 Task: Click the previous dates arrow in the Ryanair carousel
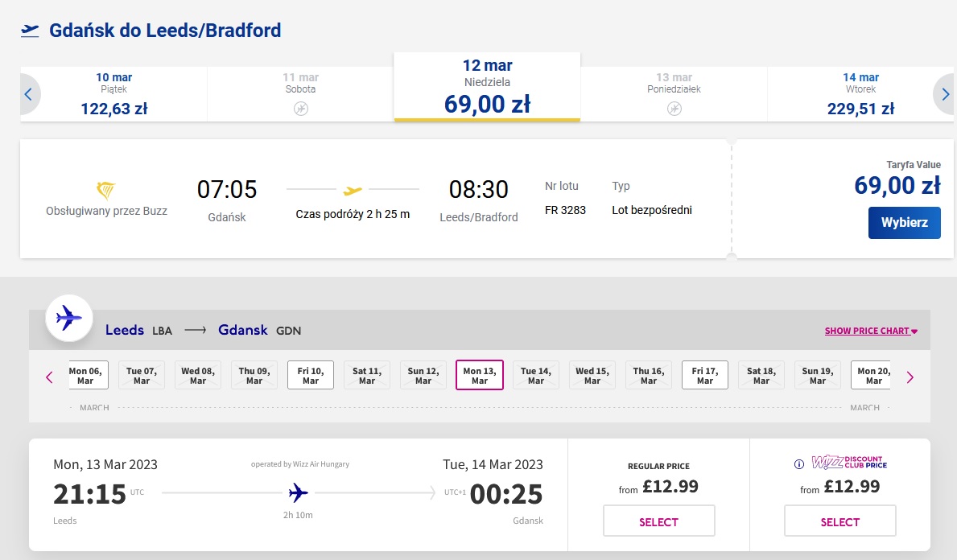[29, 94]
